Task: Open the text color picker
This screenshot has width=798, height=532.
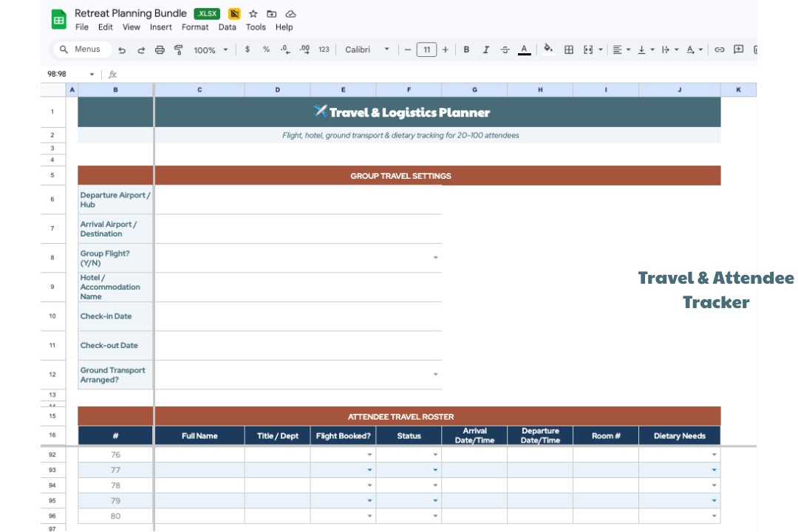Action: [524, 50]
